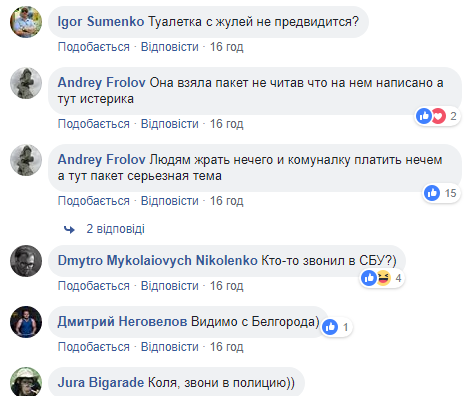The width and height of the screenshot is (468, 396).
Task: Click the like reaction icon with count 15
Action: [432, 193]
